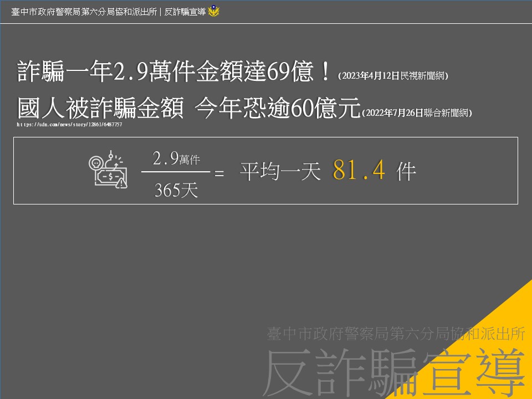Open the udn.com news story link
The image size is (532, 399).
[x=69, y=125]
